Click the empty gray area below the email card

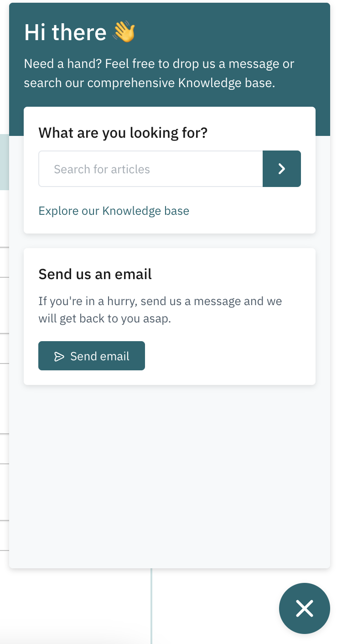(x=169, y=474)
